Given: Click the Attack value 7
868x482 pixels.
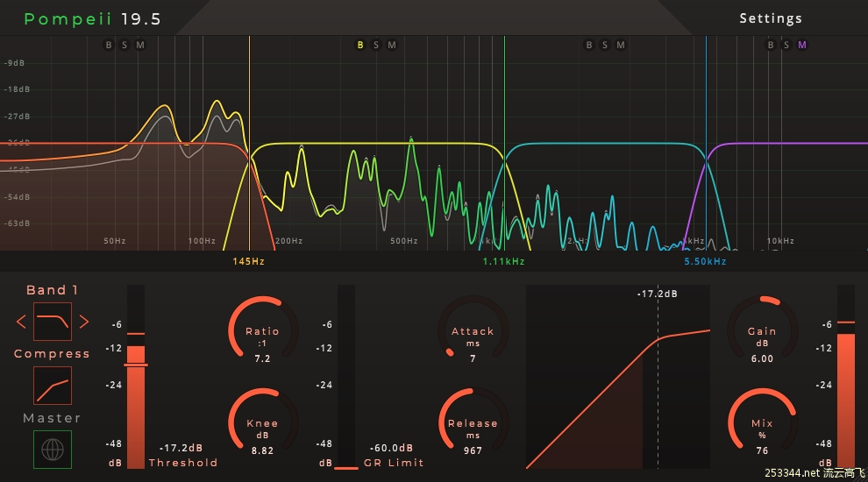Looking at the screenshot, I should point(473,358).
